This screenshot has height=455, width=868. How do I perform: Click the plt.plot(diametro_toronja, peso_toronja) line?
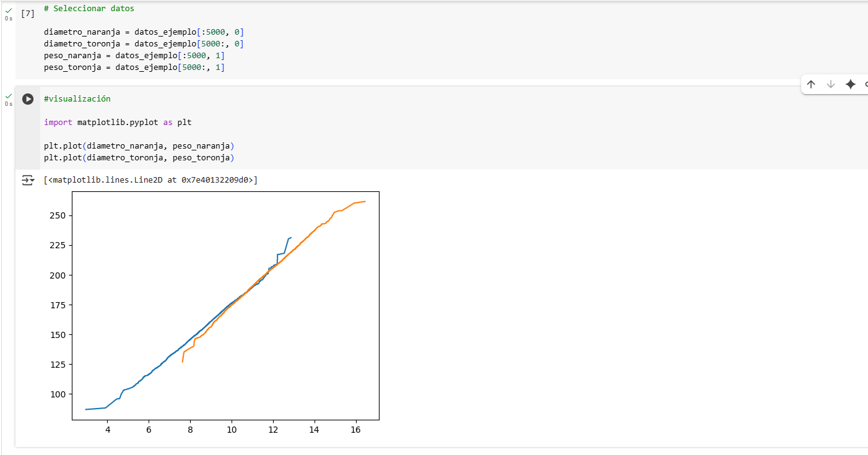(139, 158)
